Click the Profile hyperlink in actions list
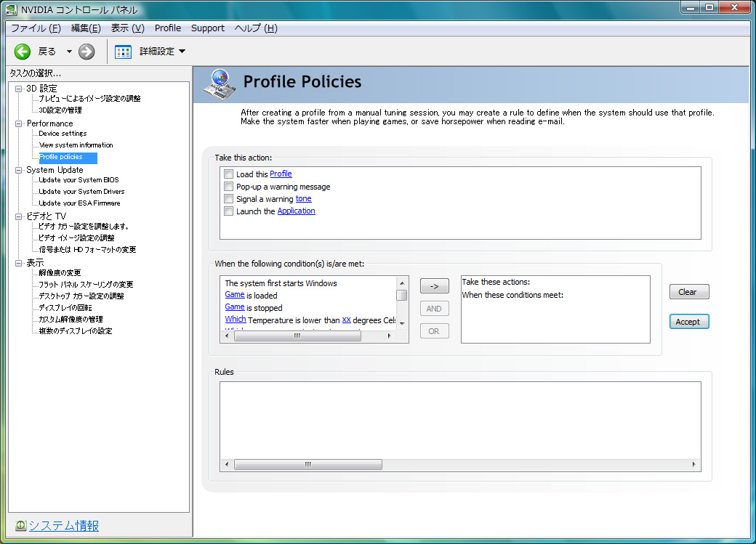 (281, 174)
